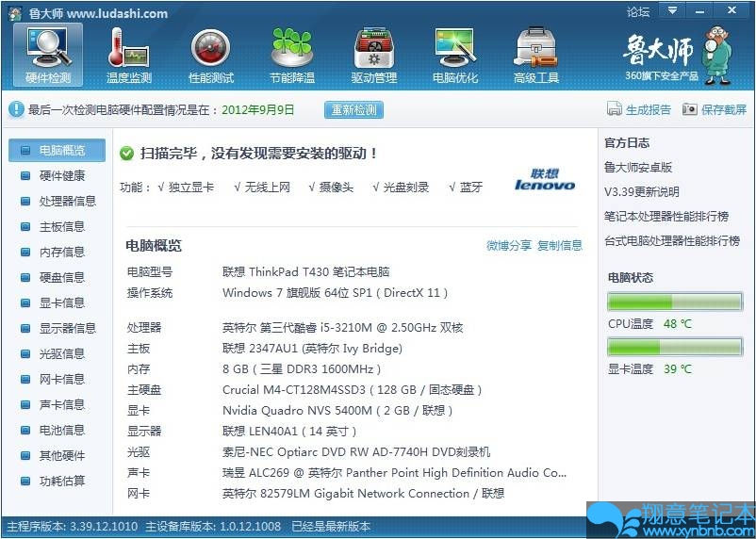Select the 硬件检测 hardware detection icon
This screenshot has height=539, width=756.
(48, 55)
